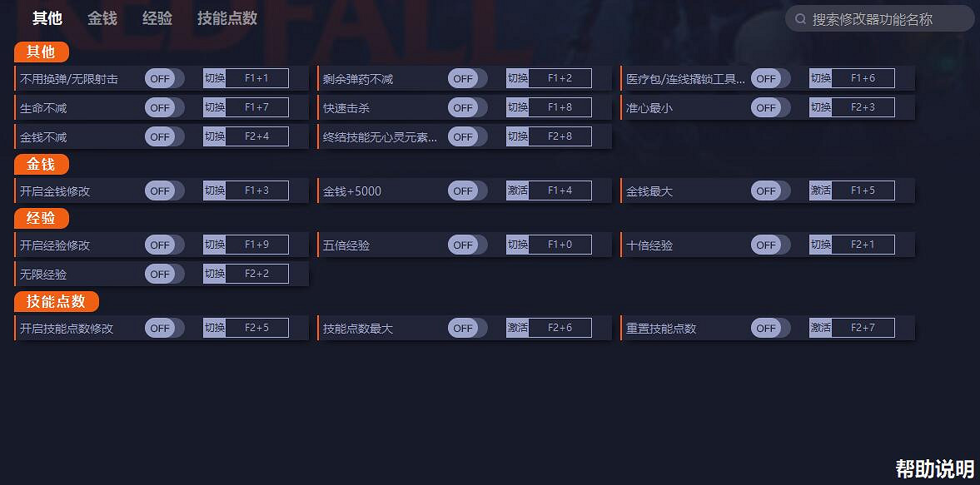This screenshot has width=980, height=485.
Task: Switch to the 金钱 tab
Action: [102, 18]
